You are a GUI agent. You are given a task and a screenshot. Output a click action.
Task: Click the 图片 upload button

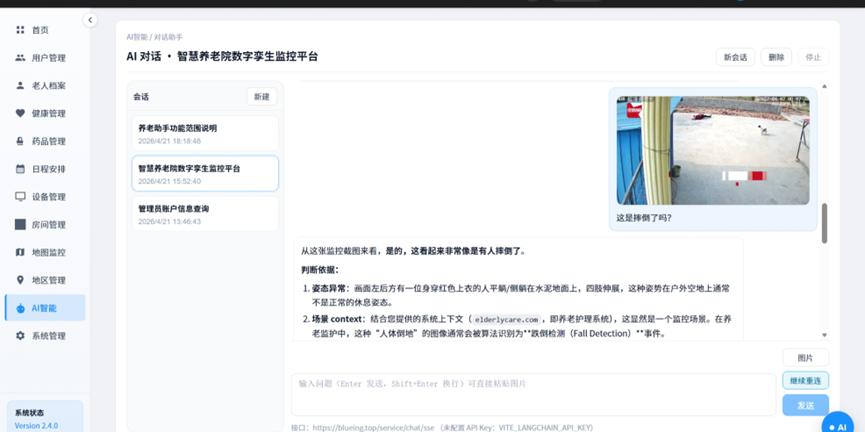pyautogui.click(x=805, y=358)
